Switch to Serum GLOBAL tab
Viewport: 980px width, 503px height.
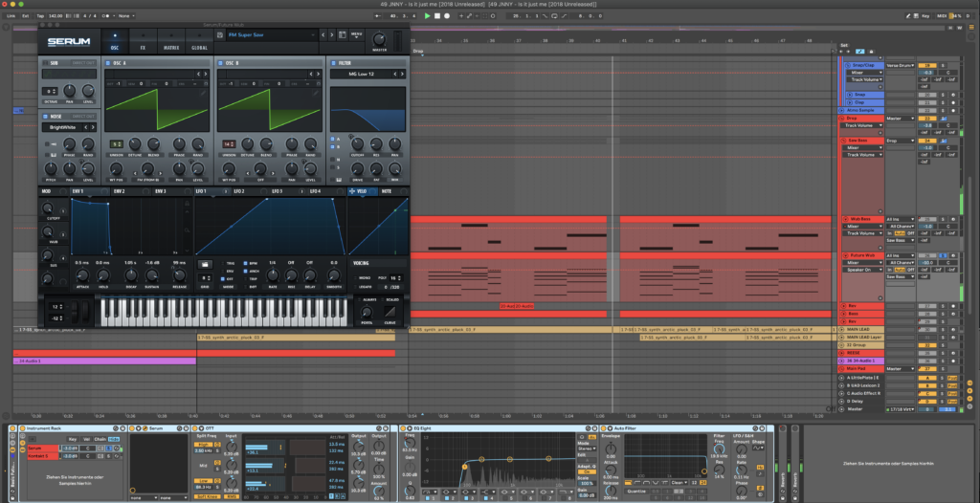[x=199, y=41]
